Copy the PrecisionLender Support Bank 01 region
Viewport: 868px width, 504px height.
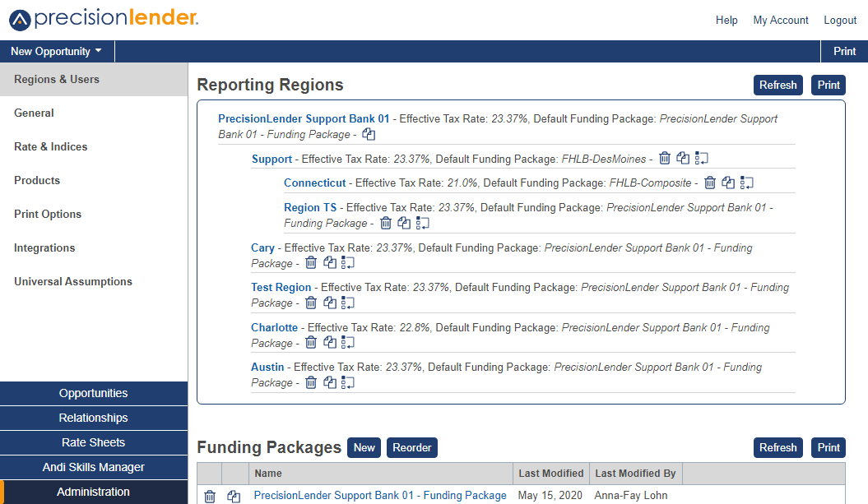pos(369,134)
